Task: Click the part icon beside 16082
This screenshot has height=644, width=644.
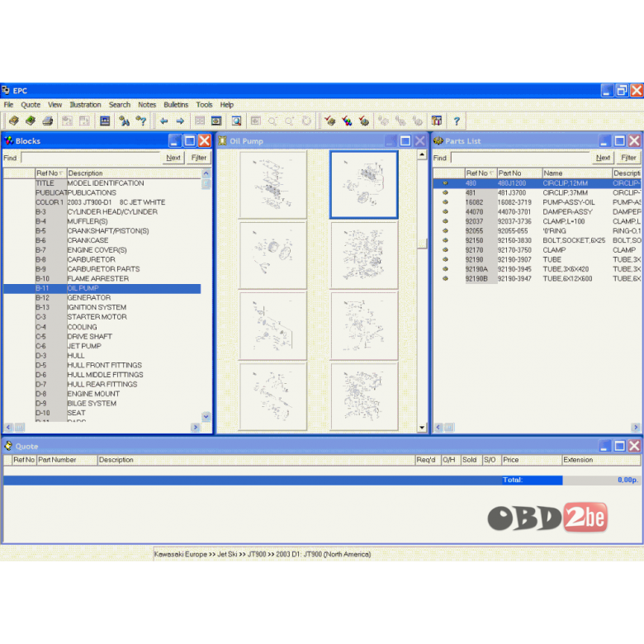Action: click(445, 202)
